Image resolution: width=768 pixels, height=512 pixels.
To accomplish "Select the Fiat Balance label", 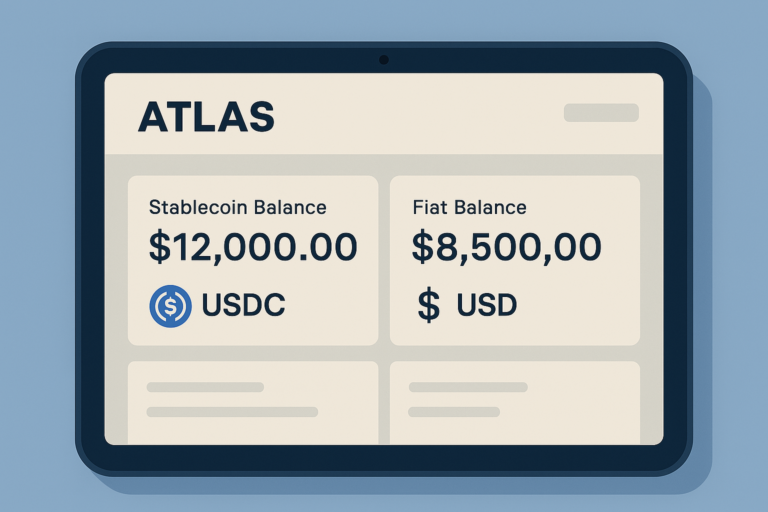I will pos(469,208).
